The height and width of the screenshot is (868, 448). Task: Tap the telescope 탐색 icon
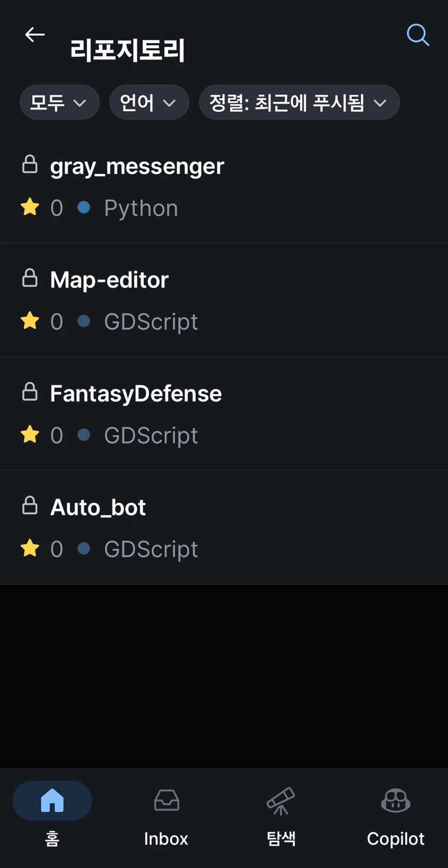coord(281,801)
